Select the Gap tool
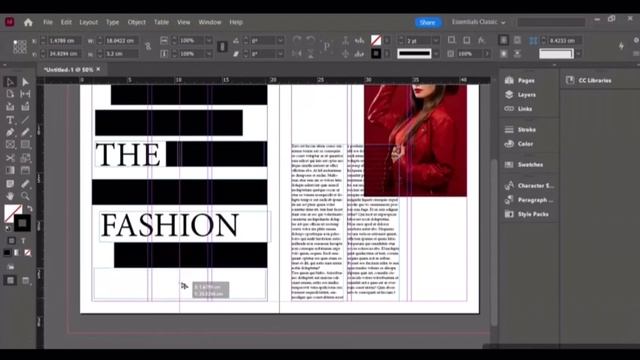The height and width of the screenshot is (360, 640). 25,94
